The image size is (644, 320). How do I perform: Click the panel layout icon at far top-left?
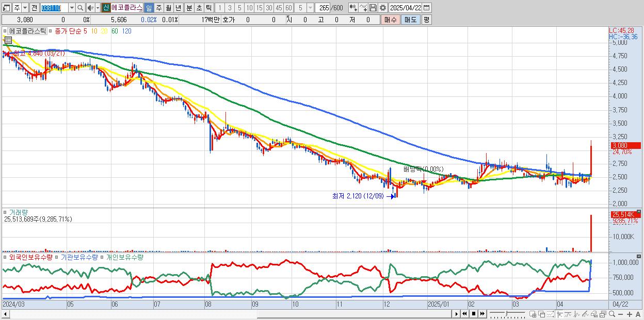coord(6,8)
